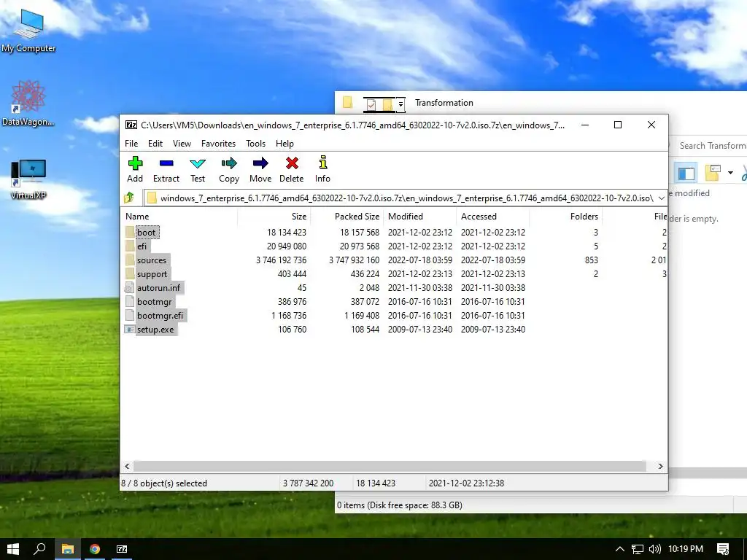Click the Add toolbar icon
747x560 pixels.
(x=135, y=164)
